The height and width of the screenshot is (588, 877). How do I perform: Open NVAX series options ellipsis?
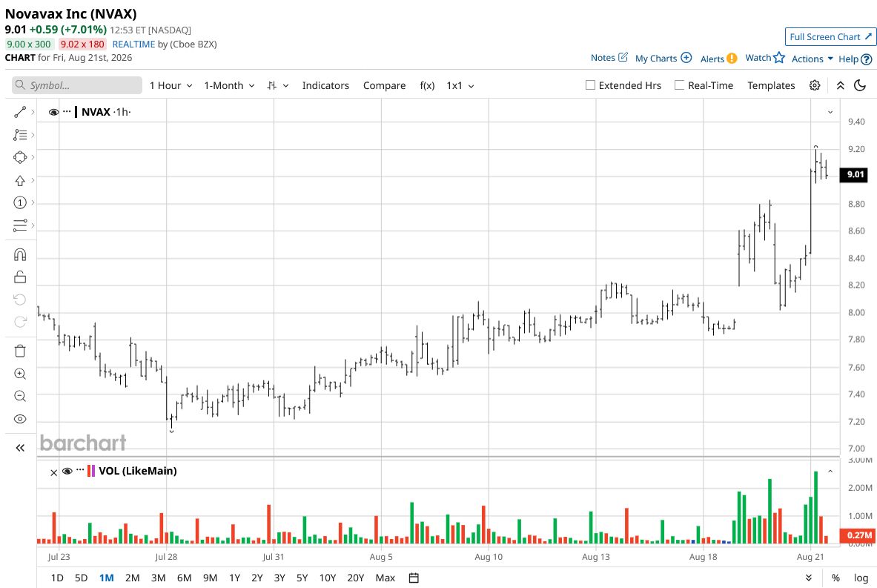pyautogui.click(x=67, y=111)
